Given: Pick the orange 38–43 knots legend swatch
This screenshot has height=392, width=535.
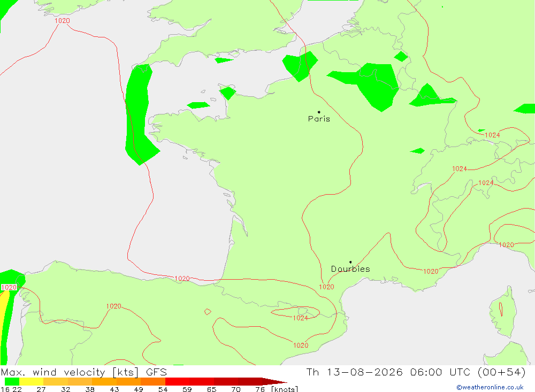Looking at the screenshot, I should tap(104, 381).
